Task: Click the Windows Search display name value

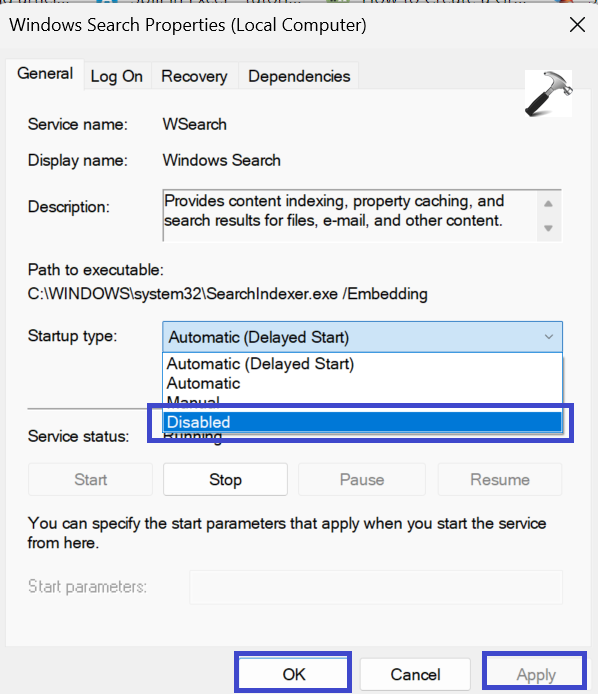Action: click(x=221, y=160)
